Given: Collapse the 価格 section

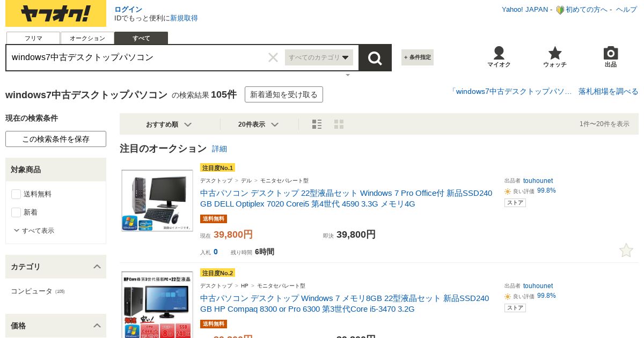Looking at the screenshot, I should pyautogui.click(x=97, y=326).
